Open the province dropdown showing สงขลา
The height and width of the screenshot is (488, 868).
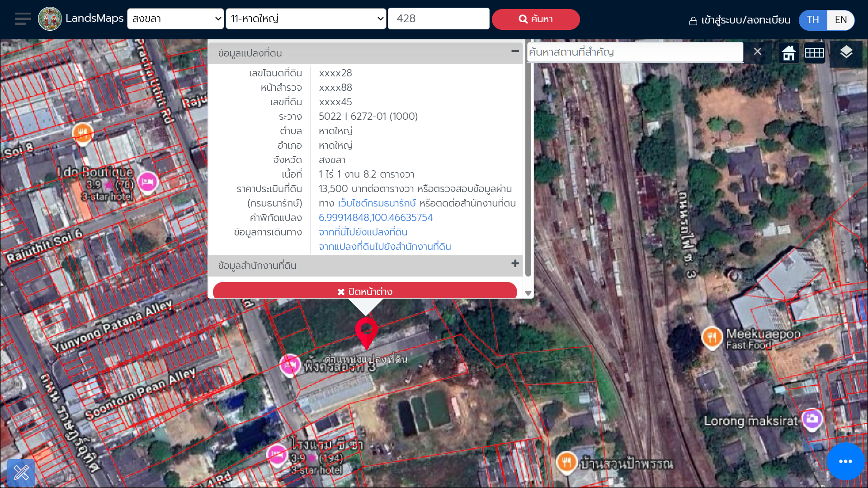(x=175, y=19)
